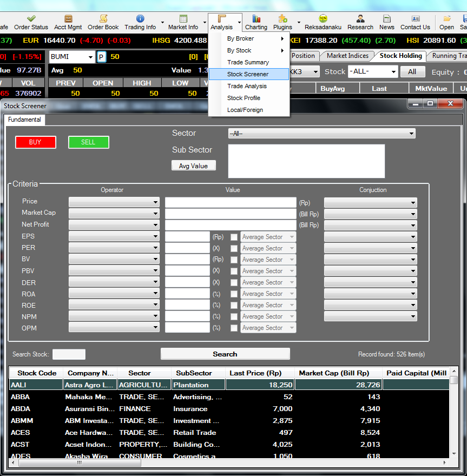This screenshot has height=476, width=467.
Task: Open the Acct Mgmt toolbar icon
Action: point(68,22)
